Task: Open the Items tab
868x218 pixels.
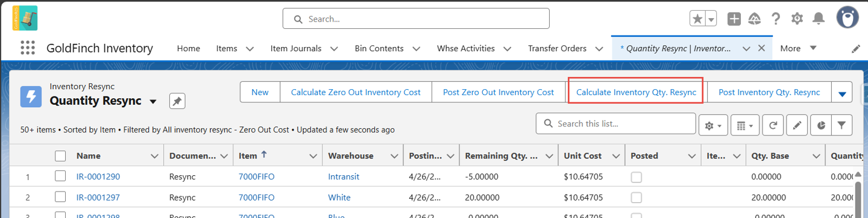Action: 227,48
